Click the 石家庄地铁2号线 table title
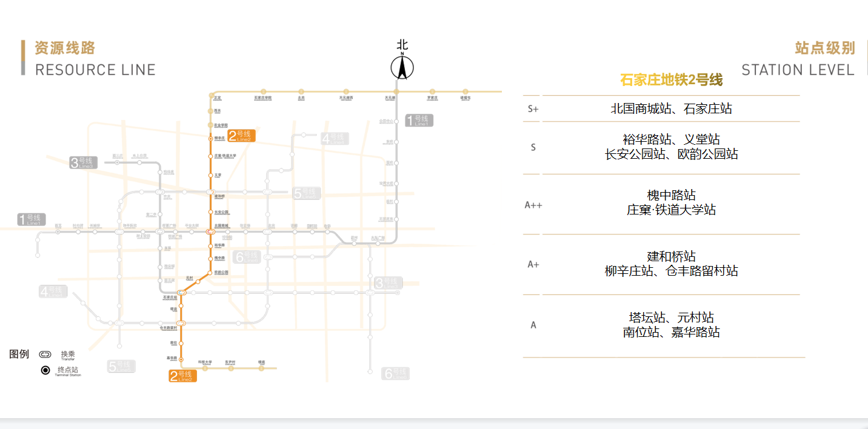 coord(671,79)
